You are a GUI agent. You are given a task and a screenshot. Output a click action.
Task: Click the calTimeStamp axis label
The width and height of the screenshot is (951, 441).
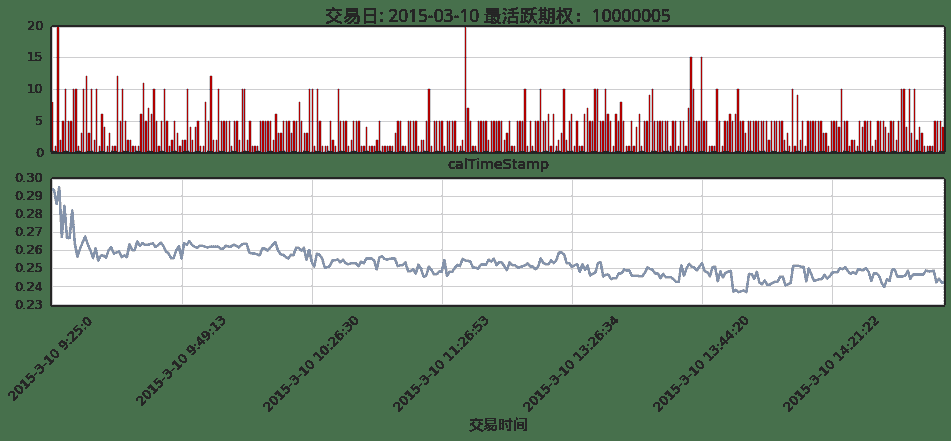pos(497,163)
